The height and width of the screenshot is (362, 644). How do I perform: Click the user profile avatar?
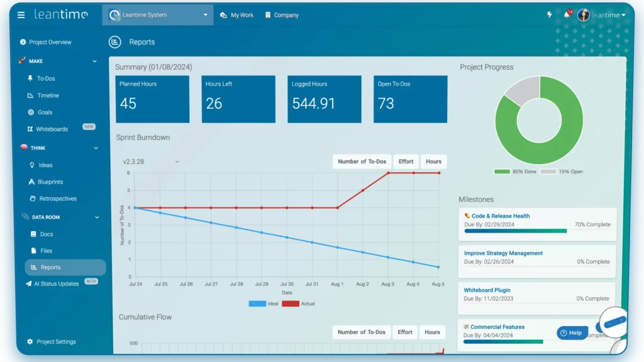click(583, 15)
